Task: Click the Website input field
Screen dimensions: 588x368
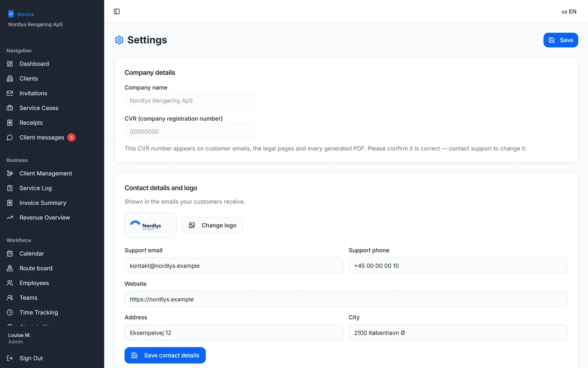Action: pyautogui.click(x=346, y=299)
